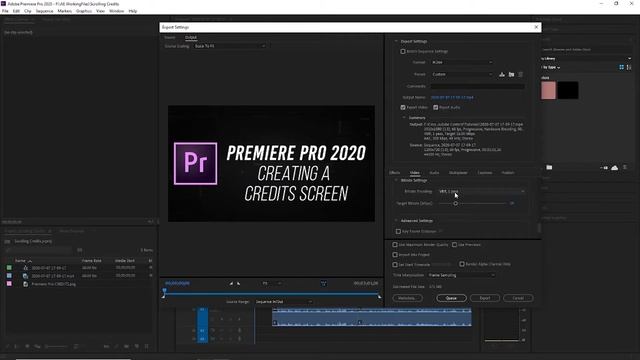Toggle the aspect ratio correction icon
640x360 pixels.
pos(323,283)
